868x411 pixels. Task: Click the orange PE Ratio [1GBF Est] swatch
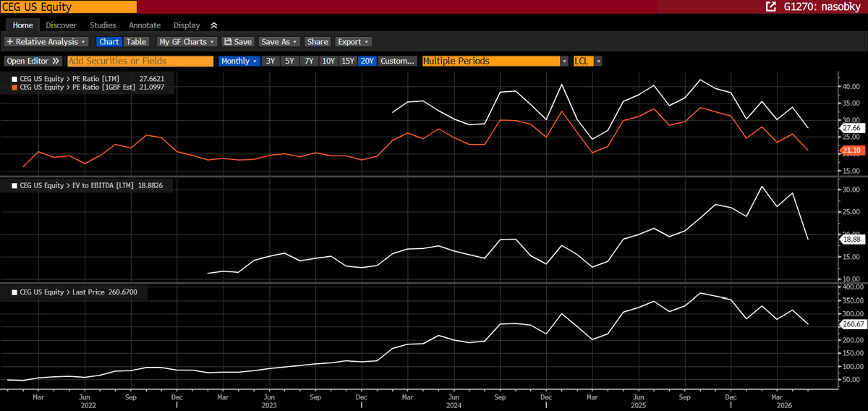(x=15, y=87)
